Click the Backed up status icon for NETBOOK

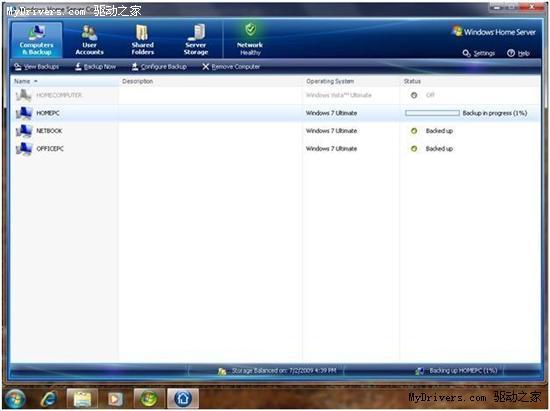[x=414, y=131]
